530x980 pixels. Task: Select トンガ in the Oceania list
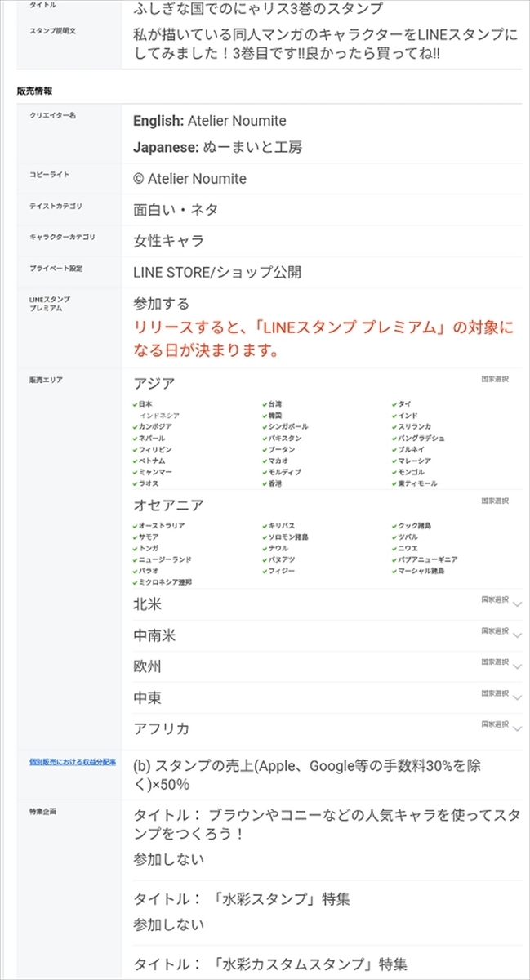[x=146, y=549]
